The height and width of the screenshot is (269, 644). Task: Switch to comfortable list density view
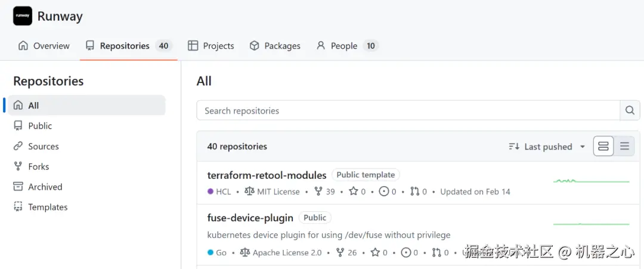point(603,146)
